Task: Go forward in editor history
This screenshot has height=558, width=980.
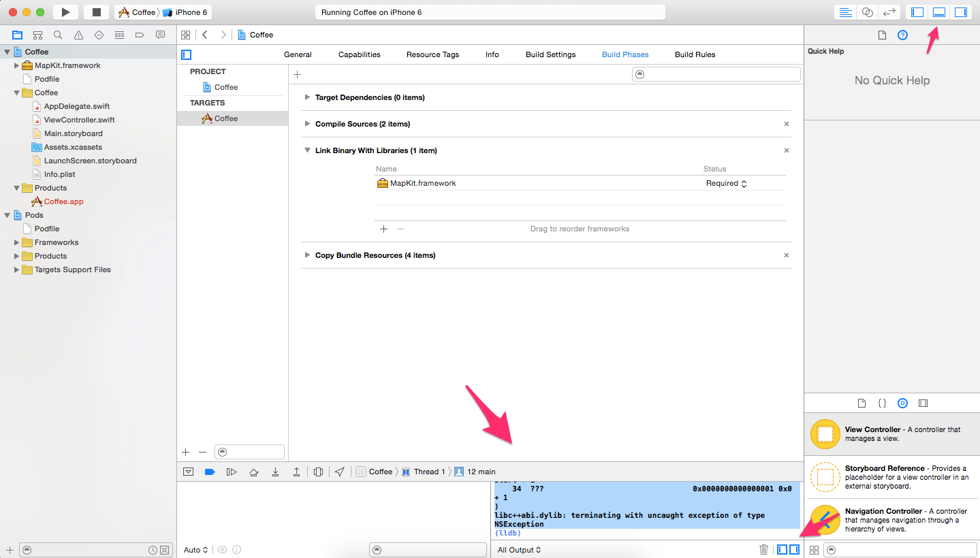Action: (x=223, y=35)
